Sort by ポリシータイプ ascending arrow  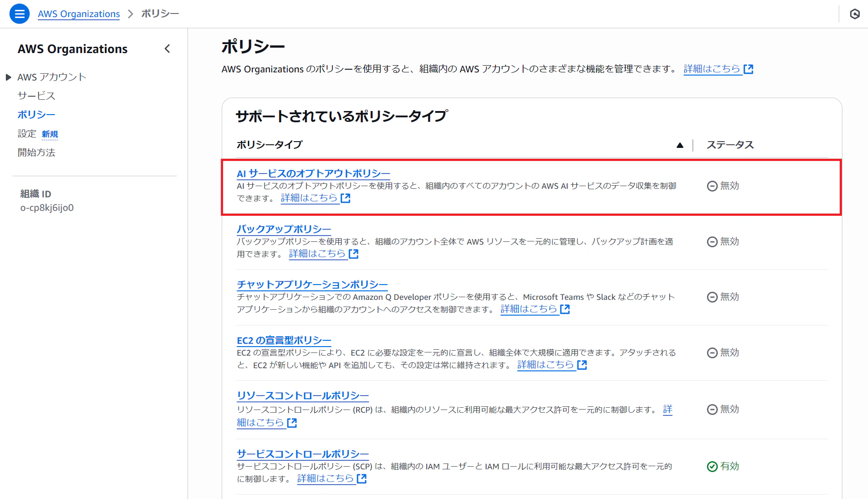680,145
